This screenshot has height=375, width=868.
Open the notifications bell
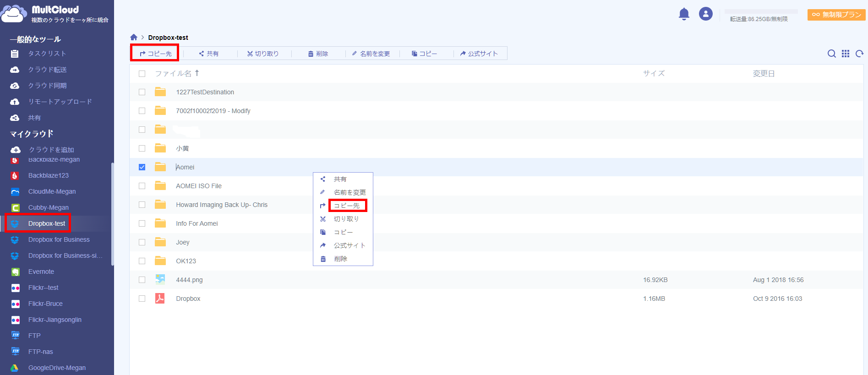[684, 14]
